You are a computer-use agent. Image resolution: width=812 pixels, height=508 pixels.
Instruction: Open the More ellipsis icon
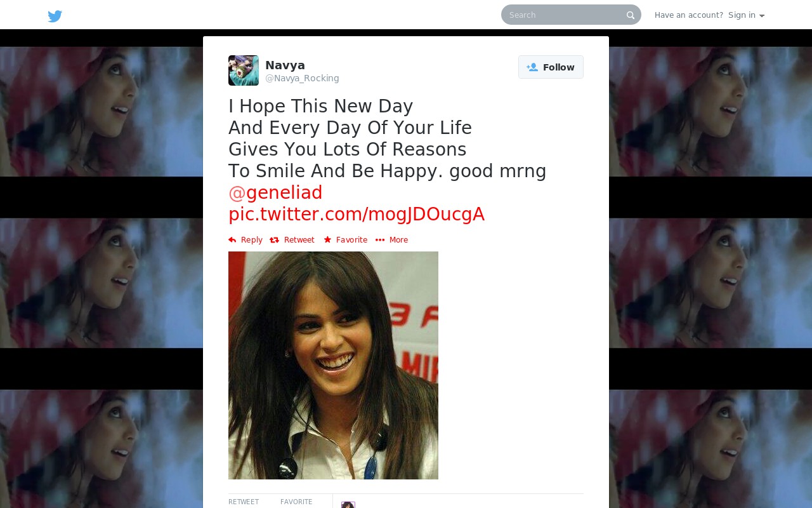pos(380,240)
